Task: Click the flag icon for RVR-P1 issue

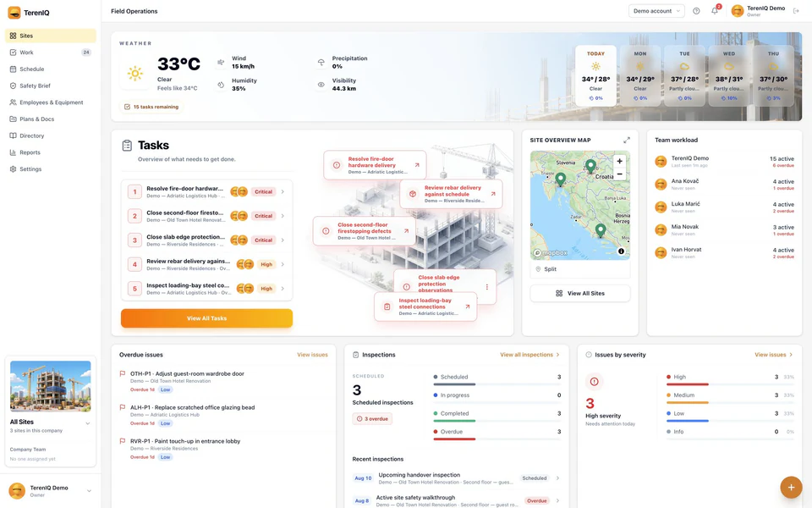Action: [123, 441]
